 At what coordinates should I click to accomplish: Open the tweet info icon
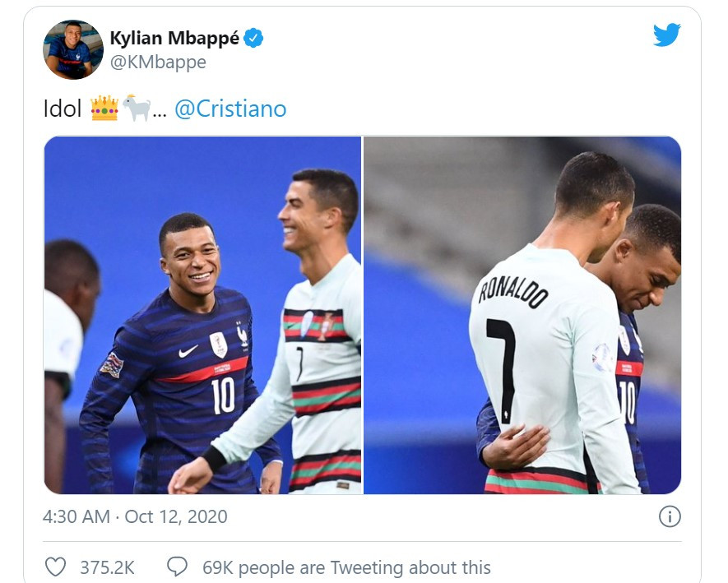(670, 516)
